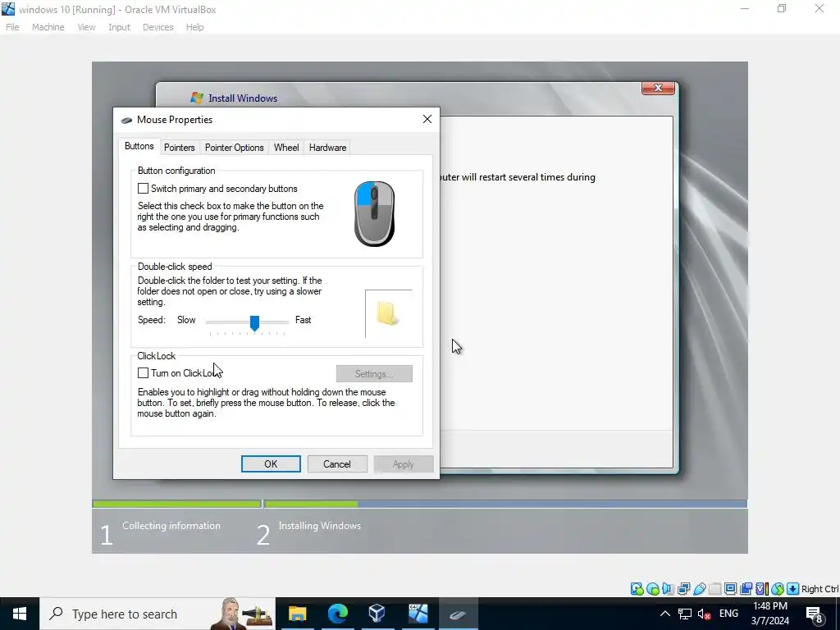Click Cancel in Mouse Properties
The height and width of the screenshot is (630, 840).
point(337,464)
